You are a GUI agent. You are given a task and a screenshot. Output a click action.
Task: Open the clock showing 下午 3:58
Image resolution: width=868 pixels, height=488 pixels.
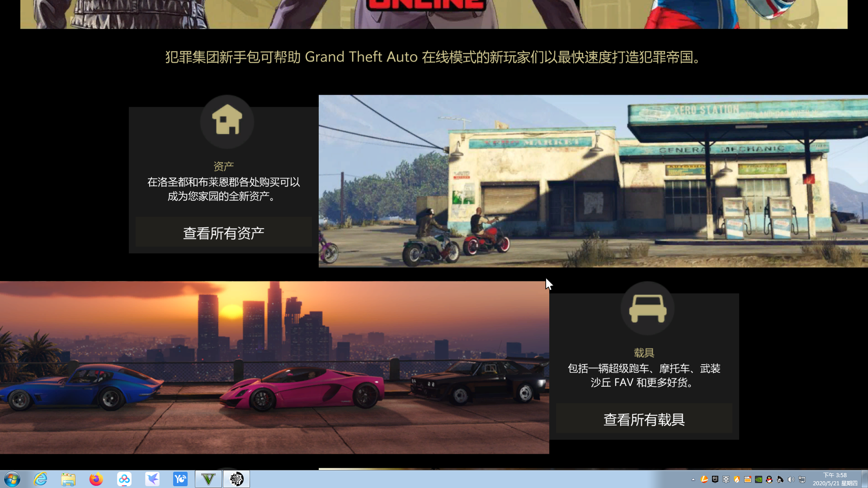click(835, 479)
